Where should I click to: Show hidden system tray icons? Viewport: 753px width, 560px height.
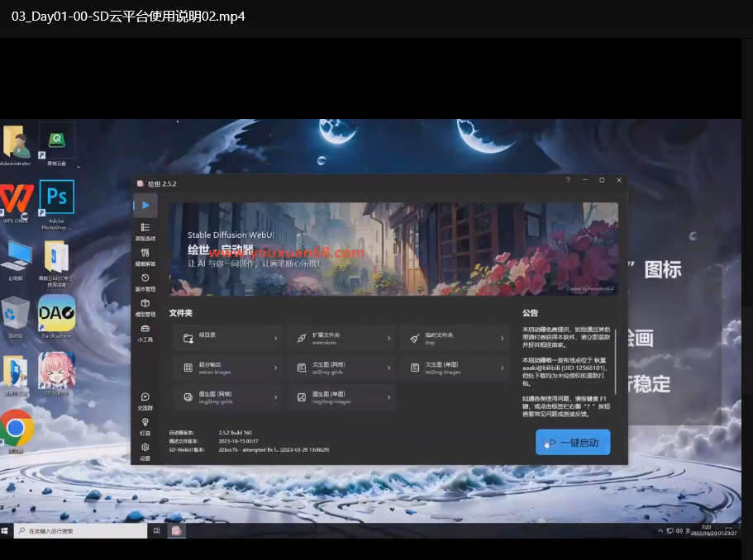click(660, 531)
